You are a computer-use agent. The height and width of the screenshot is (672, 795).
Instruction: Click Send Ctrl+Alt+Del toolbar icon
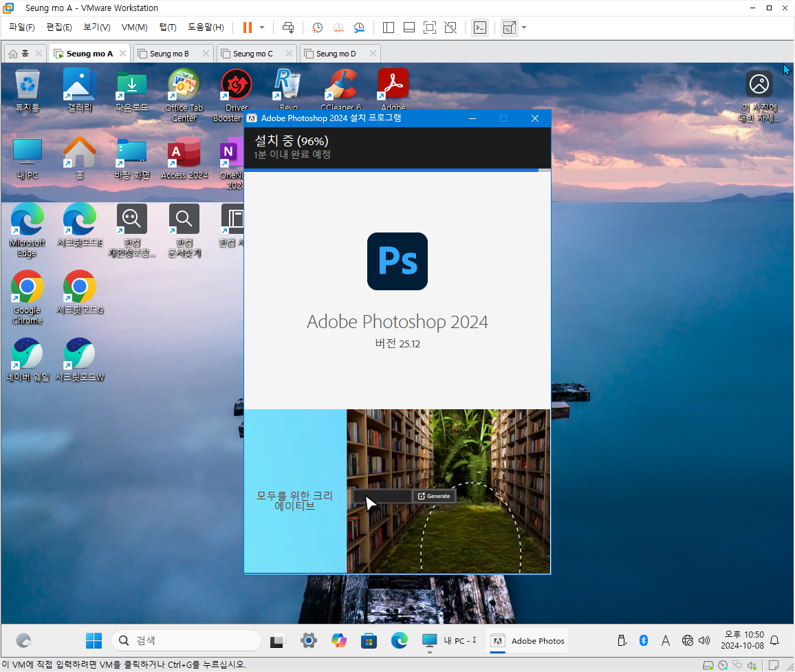288,28
